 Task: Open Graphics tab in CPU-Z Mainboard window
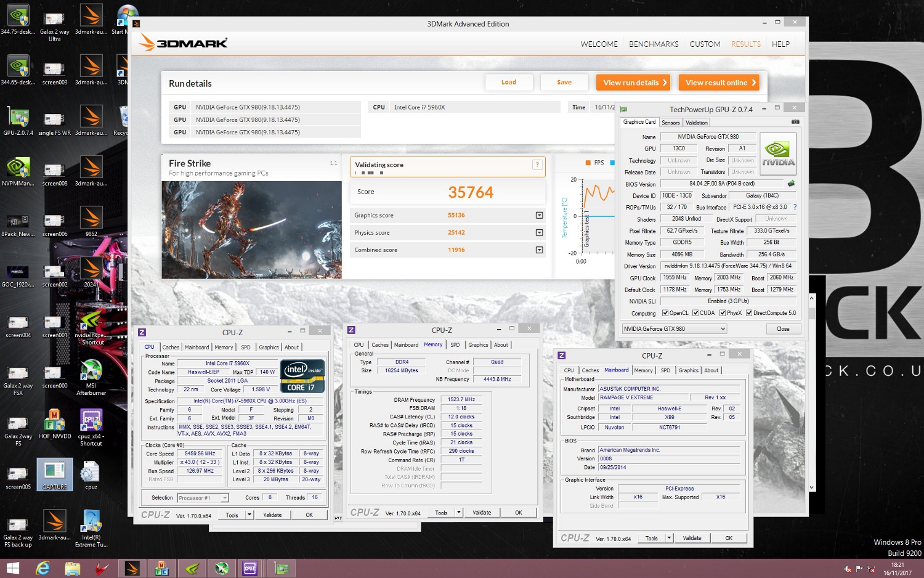click(x=688, y=370)
